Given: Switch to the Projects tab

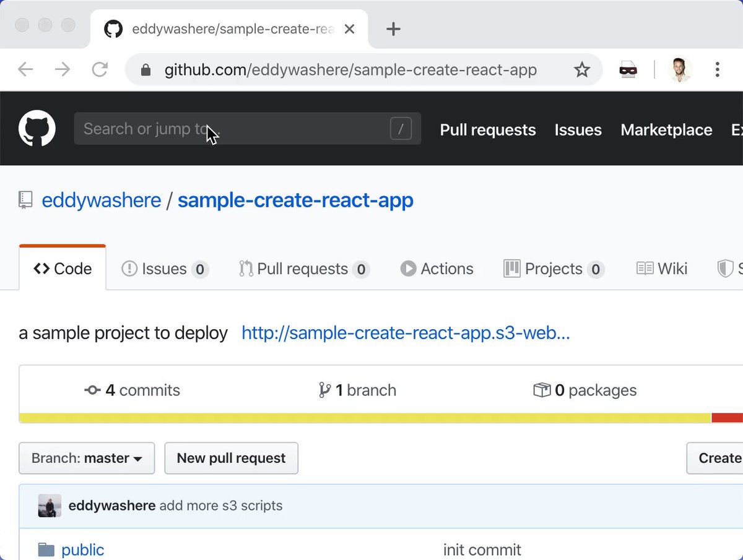Looking at the screenshot, I should pyautogui.click(x=554, y=269).
